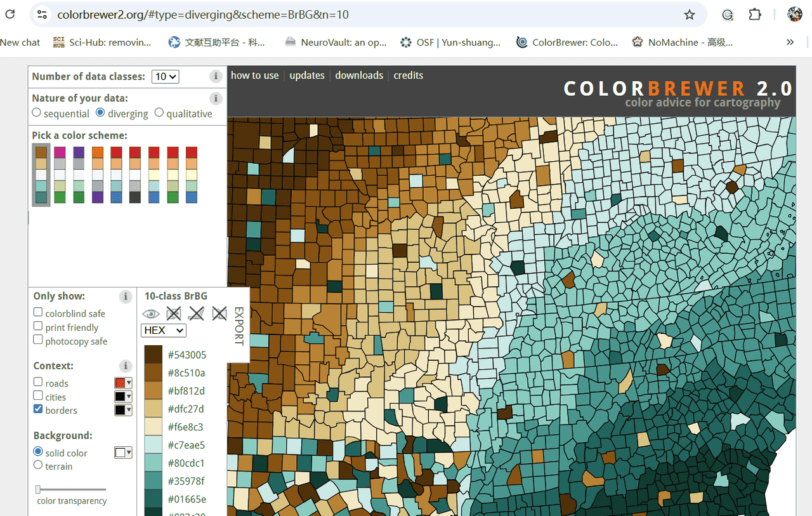Click info icon next to Nature of your data

tap(216, 98)
